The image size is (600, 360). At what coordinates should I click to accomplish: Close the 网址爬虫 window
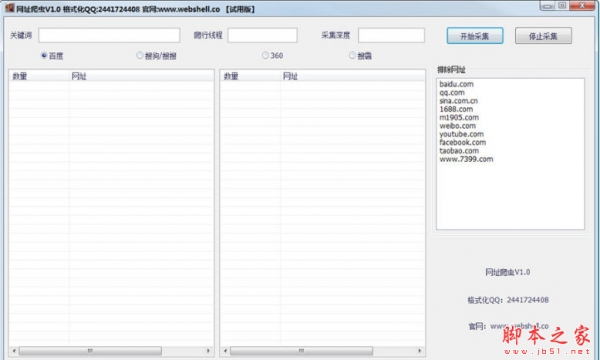pyautogui.click(x=582, y=6)
